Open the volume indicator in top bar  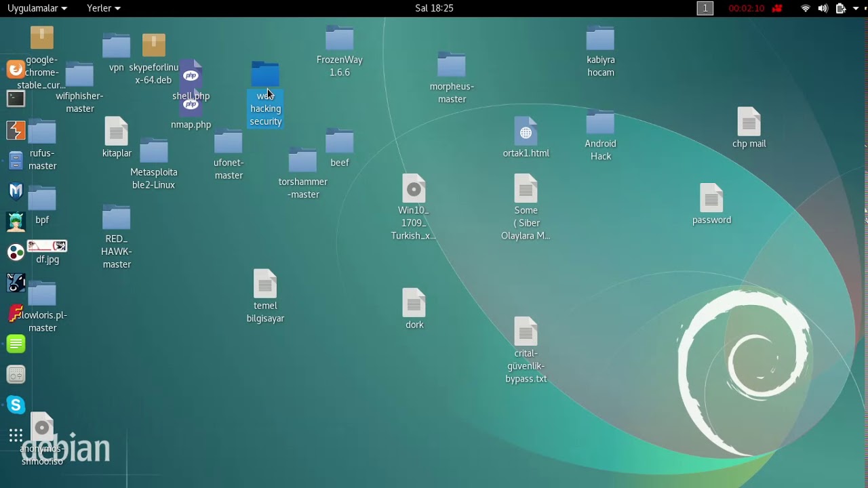coord(823,8)
